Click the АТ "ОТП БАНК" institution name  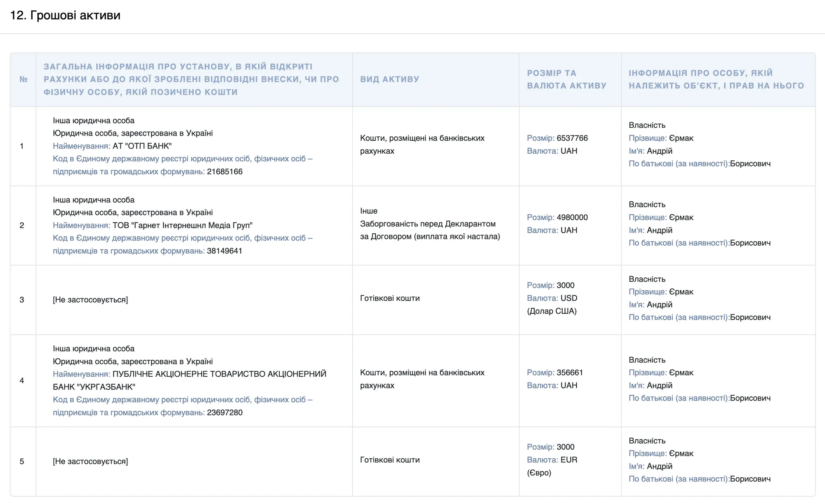pos(142,146)
